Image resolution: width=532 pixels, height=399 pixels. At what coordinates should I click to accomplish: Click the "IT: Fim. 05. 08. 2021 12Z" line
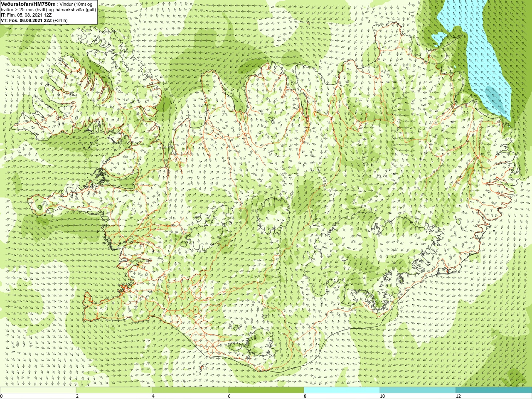[x=26, y=15]
